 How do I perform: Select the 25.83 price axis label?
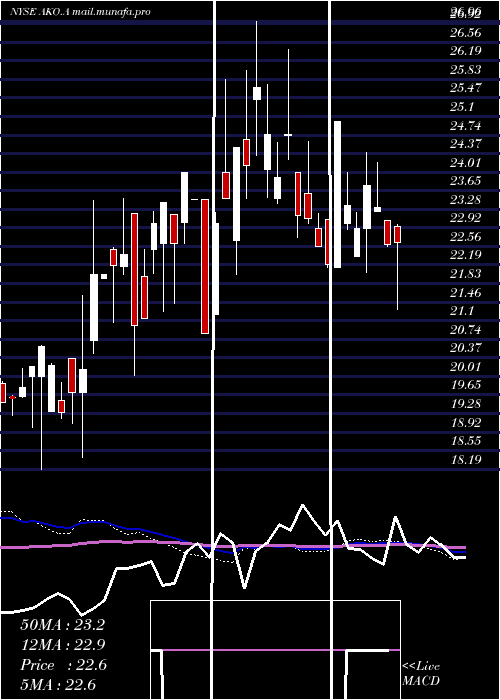pyautogui.click(x=466, y=70)
